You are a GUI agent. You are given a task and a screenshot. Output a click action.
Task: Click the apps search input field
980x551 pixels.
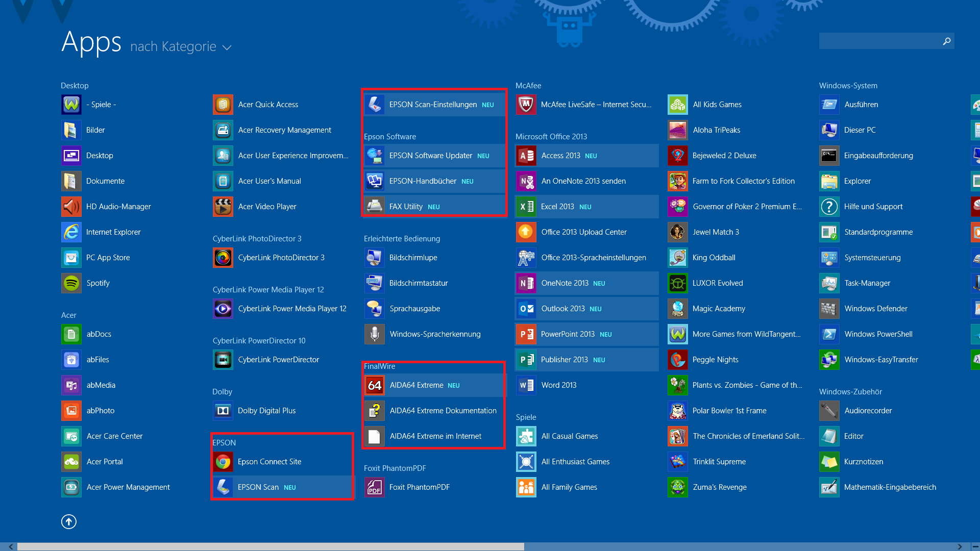click(879, 41)
